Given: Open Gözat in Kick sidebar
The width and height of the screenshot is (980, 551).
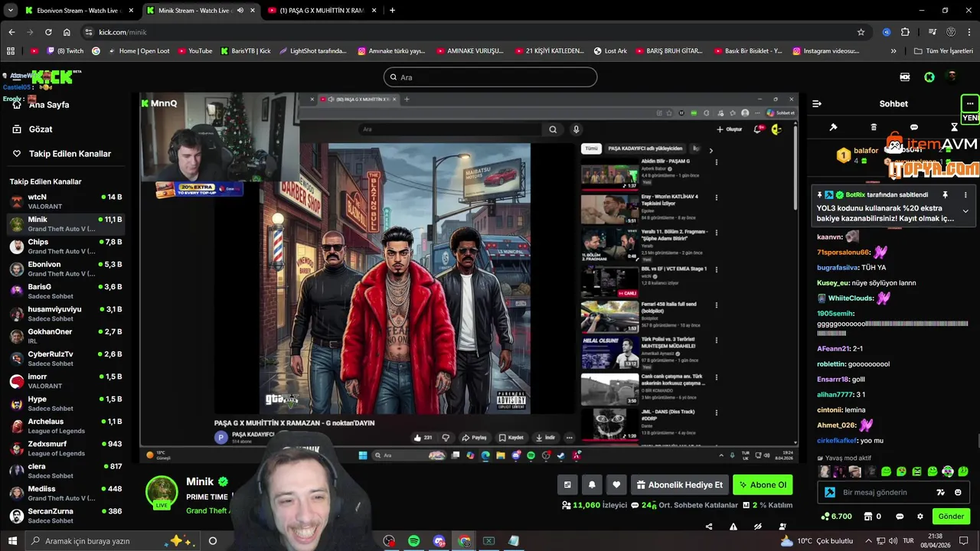Looking at the screenshot, I should (41, 129).
